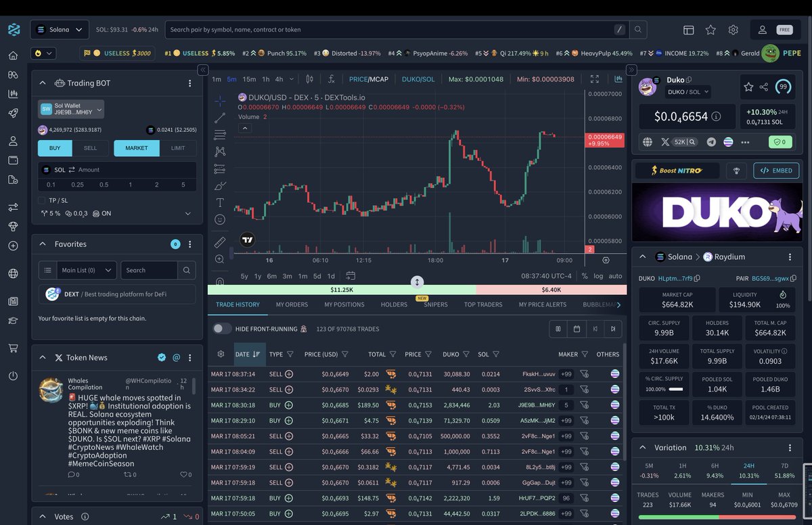The height and width of the screenshot is (525, 812).
Task: Click the chart panel vertical resize handle
Action: (x=418, y=282)
